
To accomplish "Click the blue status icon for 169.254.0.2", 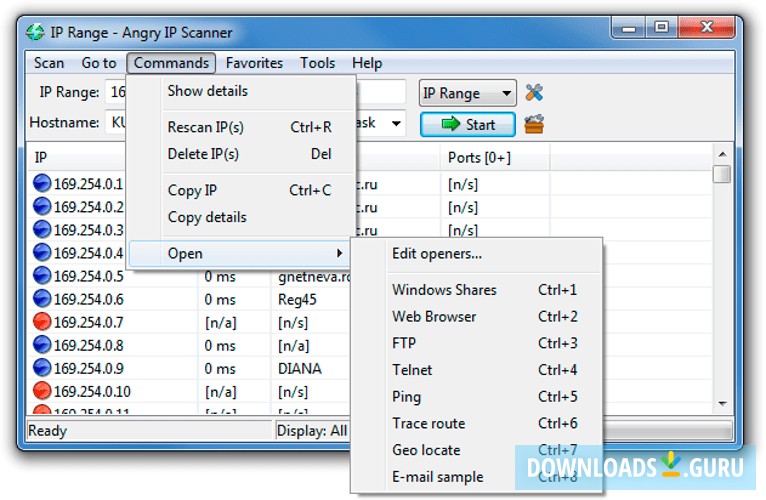I will [x=42, y=206].
